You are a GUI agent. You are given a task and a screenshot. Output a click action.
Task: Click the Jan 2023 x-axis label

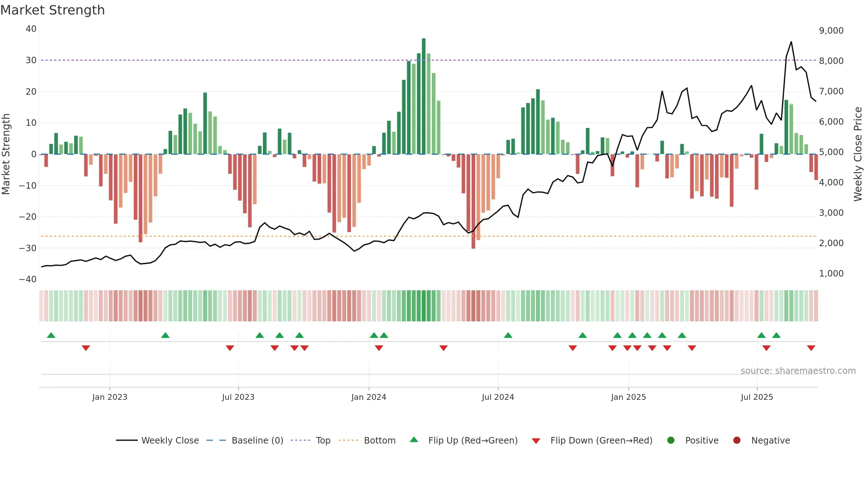[x=110, y=397]
